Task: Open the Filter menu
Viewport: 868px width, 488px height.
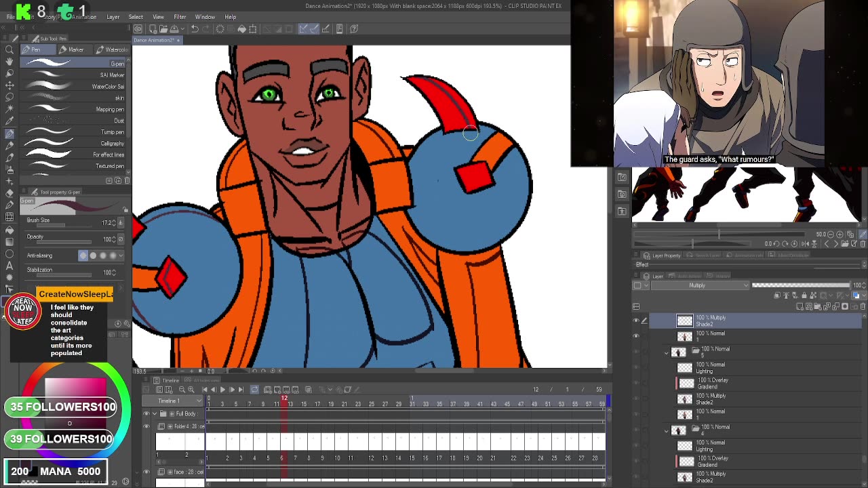Action: [x=180, y=17]
